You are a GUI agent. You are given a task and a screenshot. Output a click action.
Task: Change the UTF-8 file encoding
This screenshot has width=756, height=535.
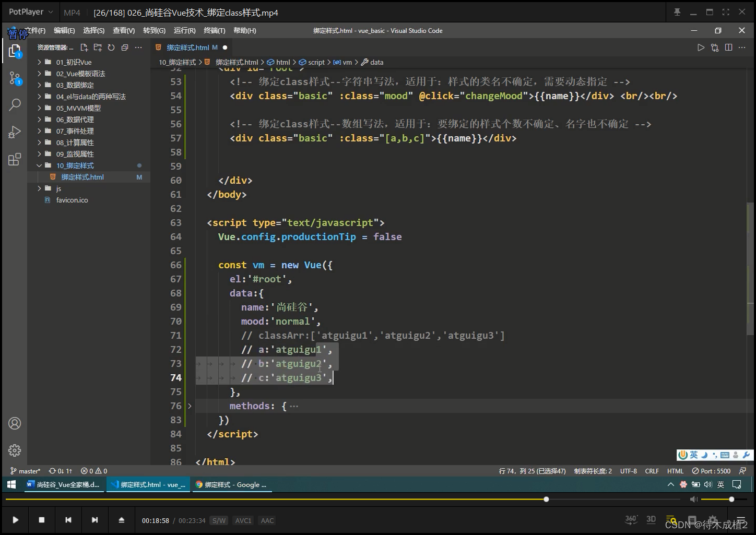tap(629, 471)
